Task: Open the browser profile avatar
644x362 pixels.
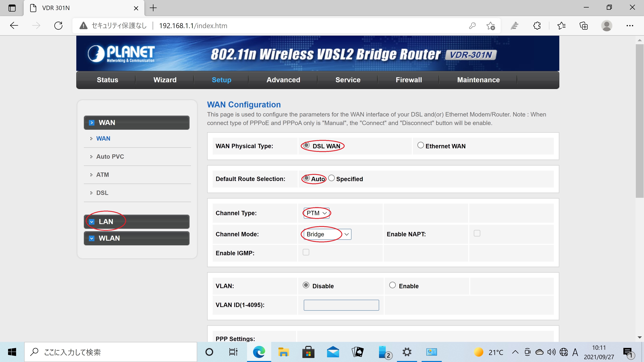Action: (606, 25)
